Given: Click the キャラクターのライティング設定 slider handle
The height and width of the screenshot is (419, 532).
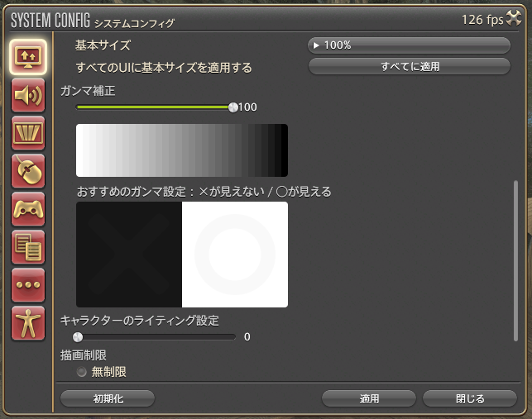Looking at the screenshot, I should click(x=78, y=336).
